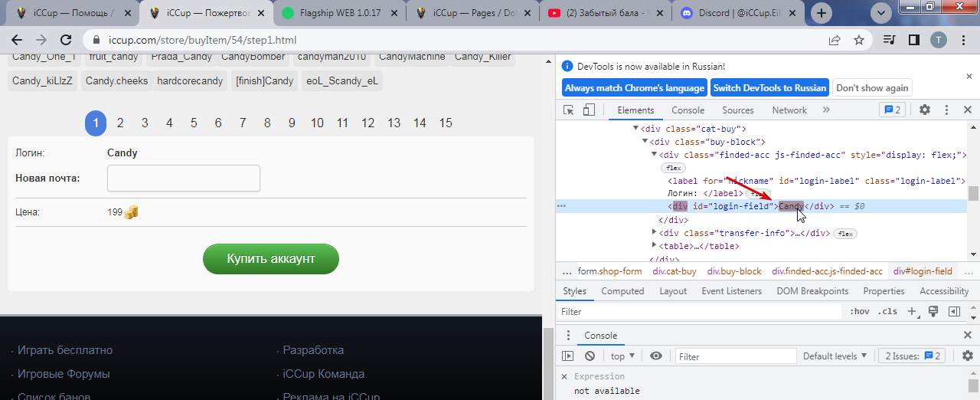Focus the Новая почта input field
The height and width of the screenshot is (400, 980).
[184, 178]
